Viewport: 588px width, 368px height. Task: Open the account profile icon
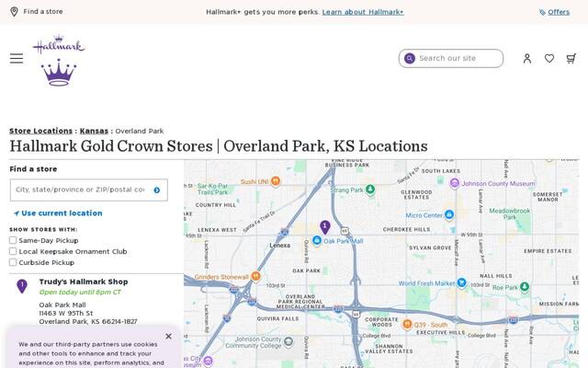click(526, 58)
